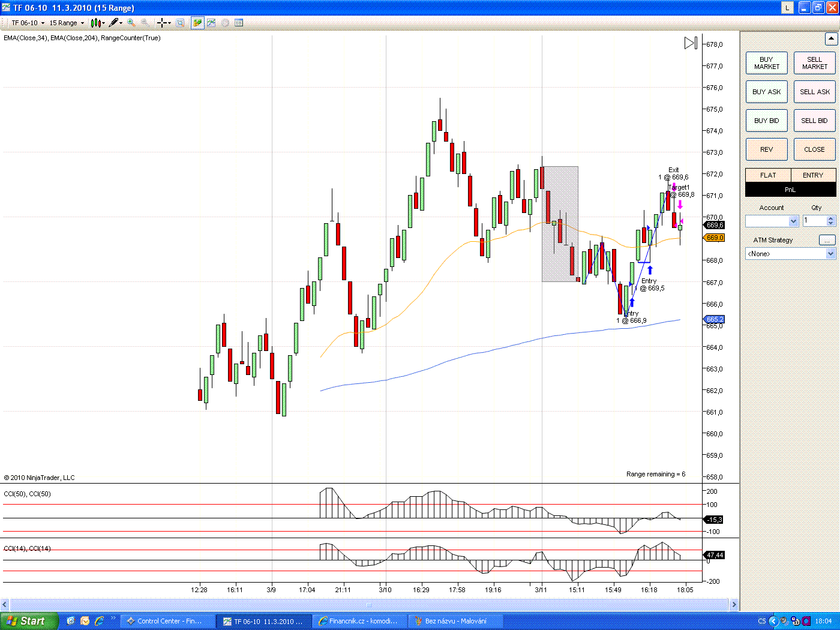Click the horizontal chart scrollbar
Screen dimensions: 840x630
tap(369, 604)
